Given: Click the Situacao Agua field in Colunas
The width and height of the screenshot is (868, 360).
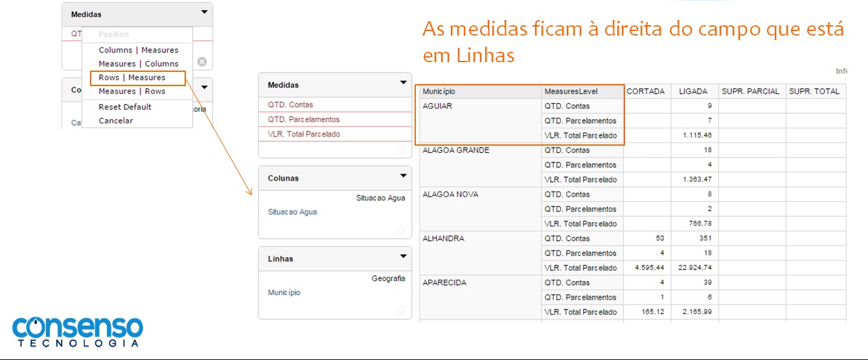Looking at the screenshot, I should pyautogui.click(x=292, y=212).
